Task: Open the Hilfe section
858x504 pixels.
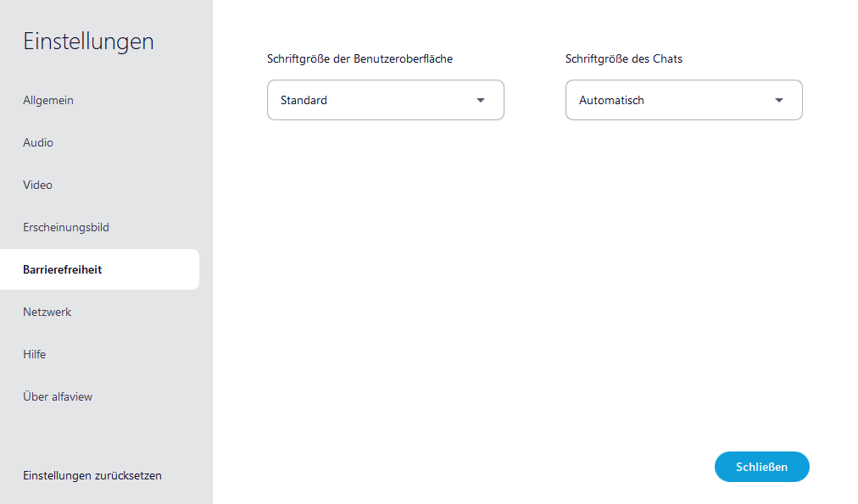Action: coord(35,354)
